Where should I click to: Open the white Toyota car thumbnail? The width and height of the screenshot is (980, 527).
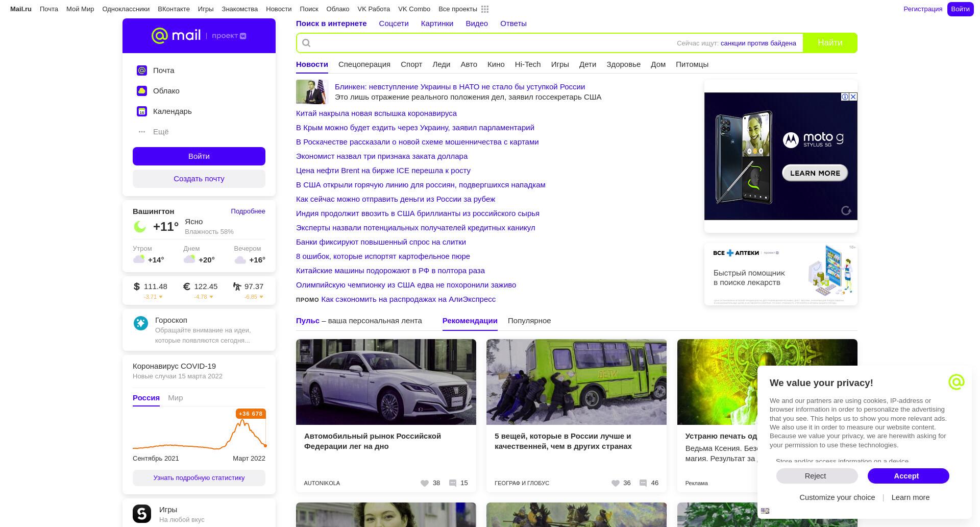click(x=386, y=382)
